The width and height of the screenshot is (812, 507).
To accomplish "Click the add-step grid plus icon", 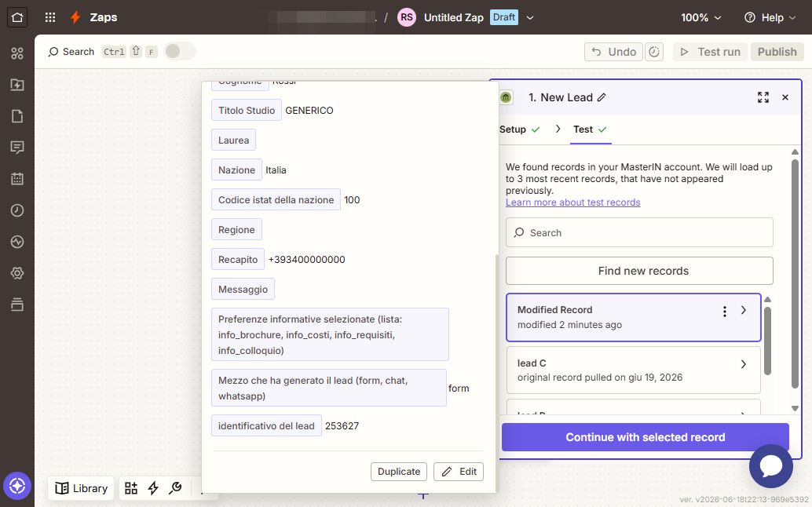I will pyautogui.click(x=131, y=488).
